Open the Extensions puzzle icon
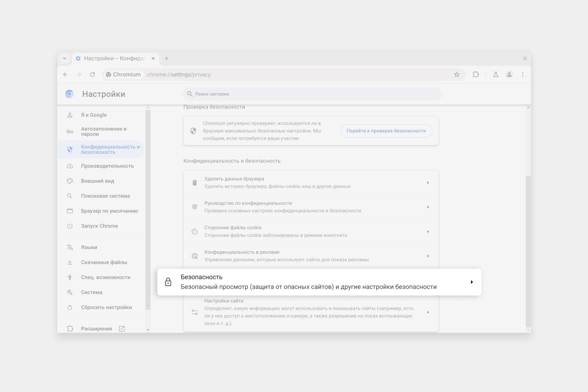The width and height of the screenshot is (588, 392). coord(475,74)
